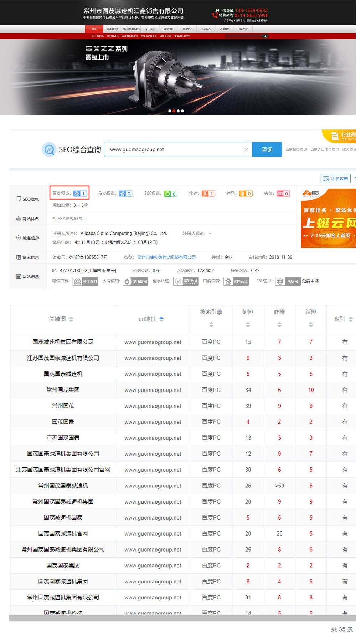Click the phone hotline icon in header
The width and height of the screenshot is (356, 644).
tap(215, 15)
